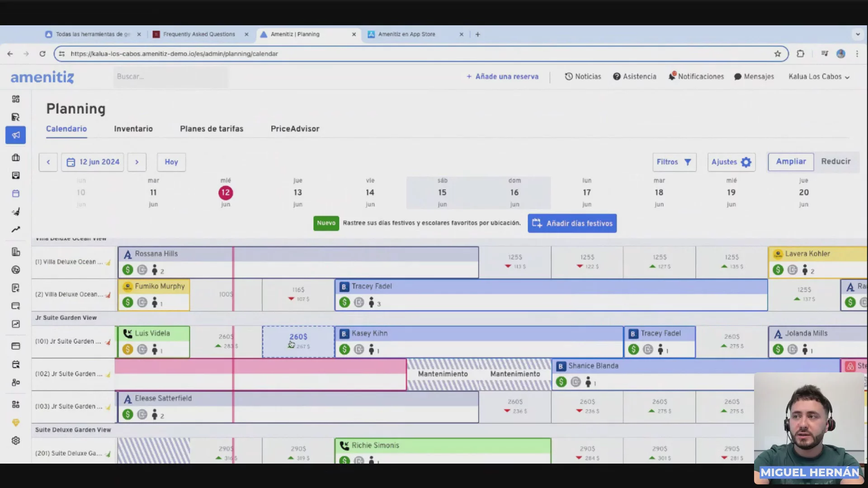
Task: Switch to Frequently Asked Questions browser tab
Action: (199, 34)
